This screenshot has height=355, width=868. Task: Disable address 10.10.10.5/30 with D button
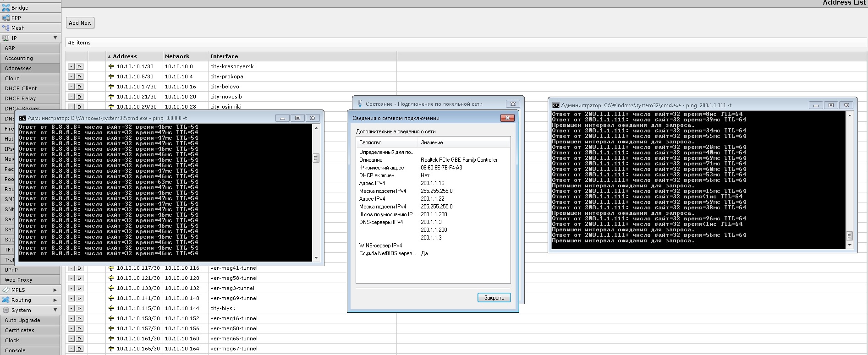(x=79, y=76)
